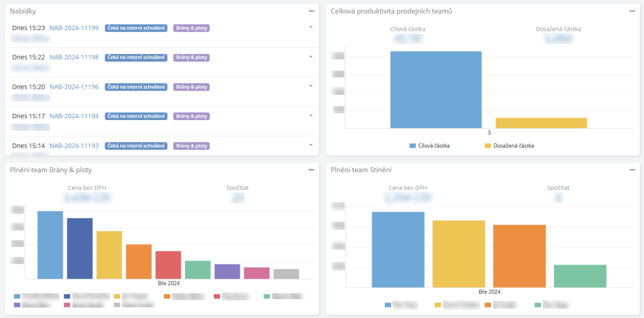The image size is (644, 318).
Task: Toggle the Cílová částka legend item
Action: click(x=430, y=146)
